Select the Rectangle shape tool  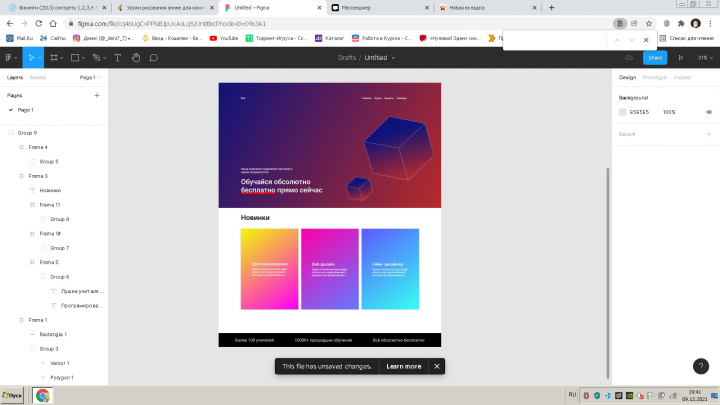pyautogui.click(x=75, y=58)
